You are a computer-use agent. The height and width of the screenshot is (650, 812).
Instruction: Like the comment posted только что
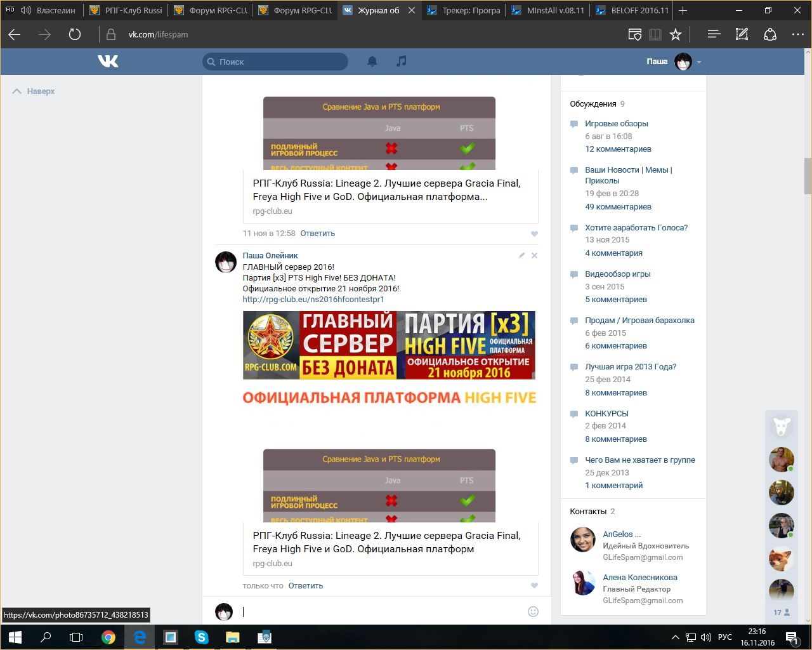[534, 586]
